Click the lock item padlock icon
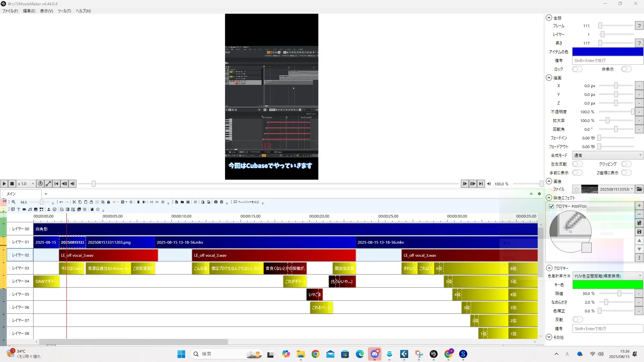This screenshot has height=362, width=644. [x=108, y=202]
